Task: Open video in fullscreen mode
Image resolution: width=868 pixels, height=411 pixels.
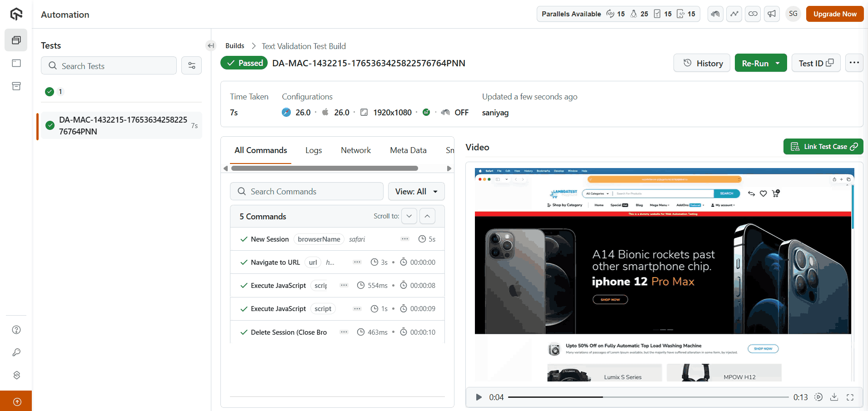Action: tap(850, 397)
